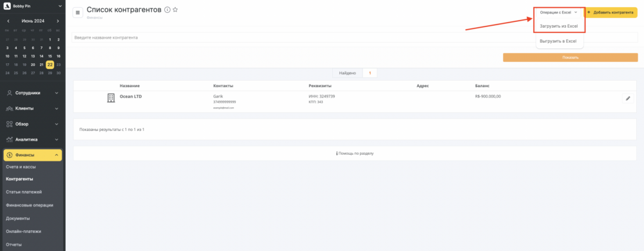Click the building icon of Ocean LTD

pyautogui.click(x=111, y=98)
